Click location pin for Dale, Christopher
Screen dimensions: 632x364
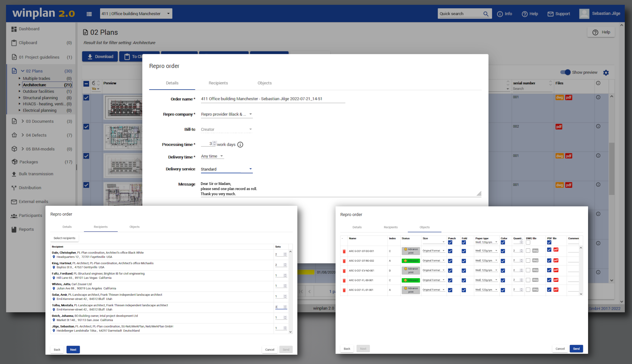(x=54, y=257)
